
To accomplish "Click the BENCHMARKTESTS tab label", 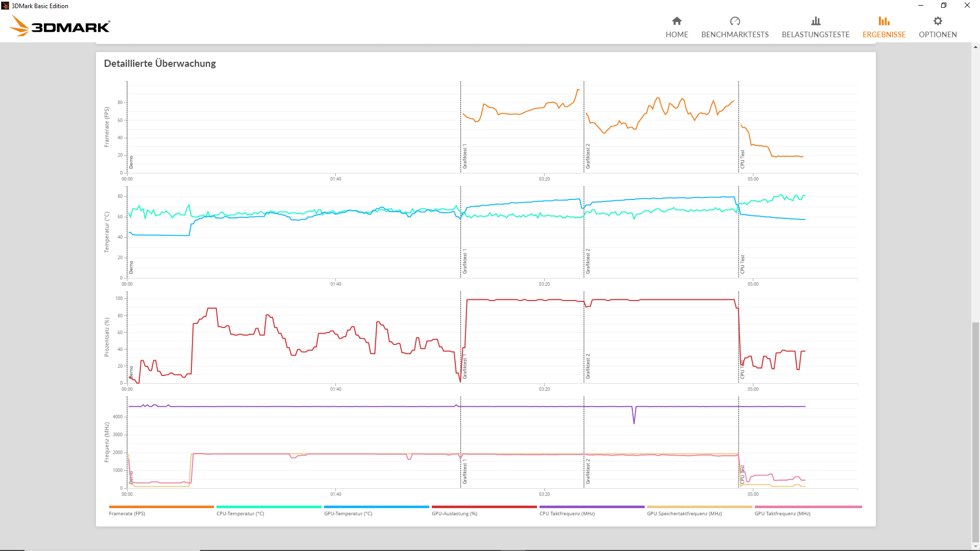I will click(x=735, y=35).
